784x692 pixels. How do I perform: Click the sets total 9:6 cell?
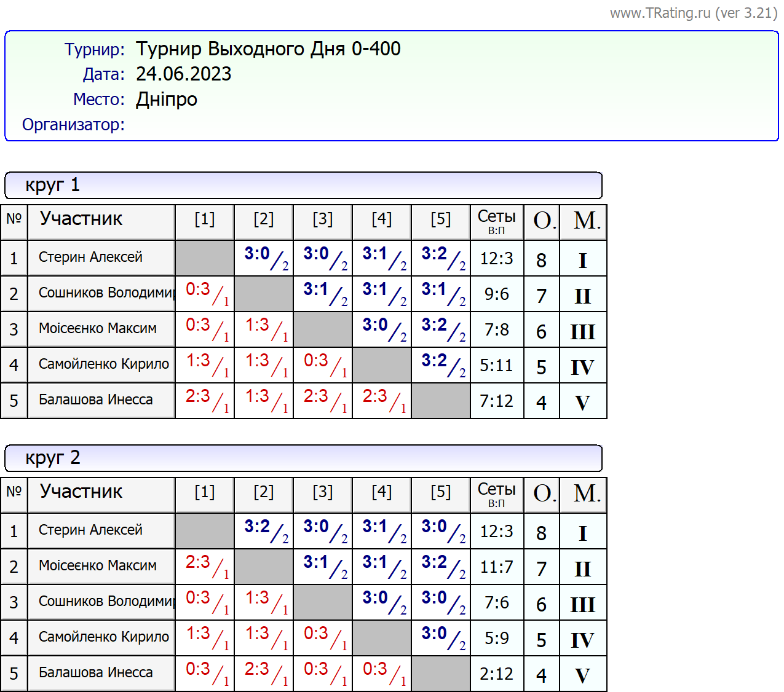tap(496, 294)
